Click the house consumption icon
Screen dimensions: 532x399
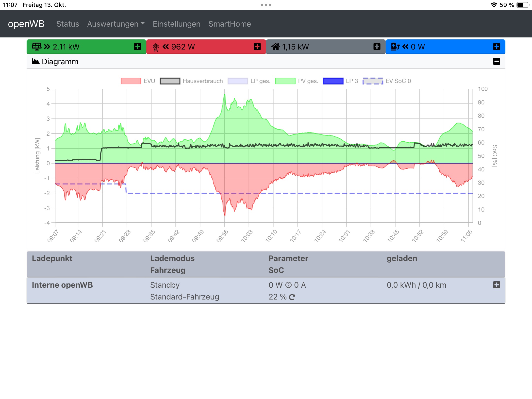tap(276, 47)
